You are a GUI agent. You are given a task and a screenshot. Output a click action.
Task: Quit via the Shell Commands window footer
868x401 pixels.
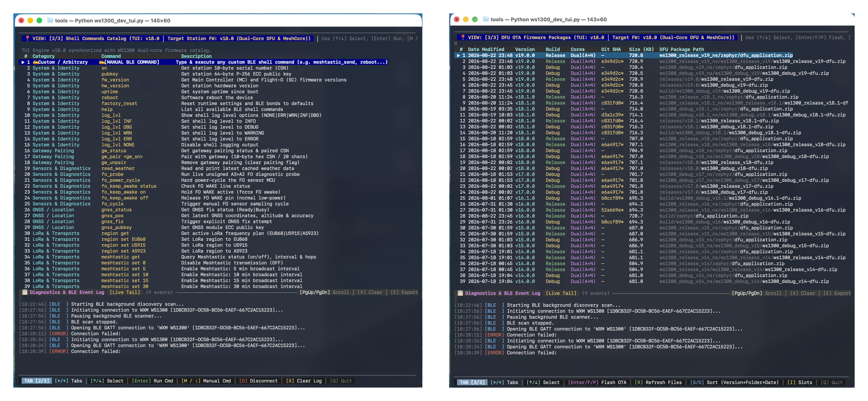click(x=341, y=381)
